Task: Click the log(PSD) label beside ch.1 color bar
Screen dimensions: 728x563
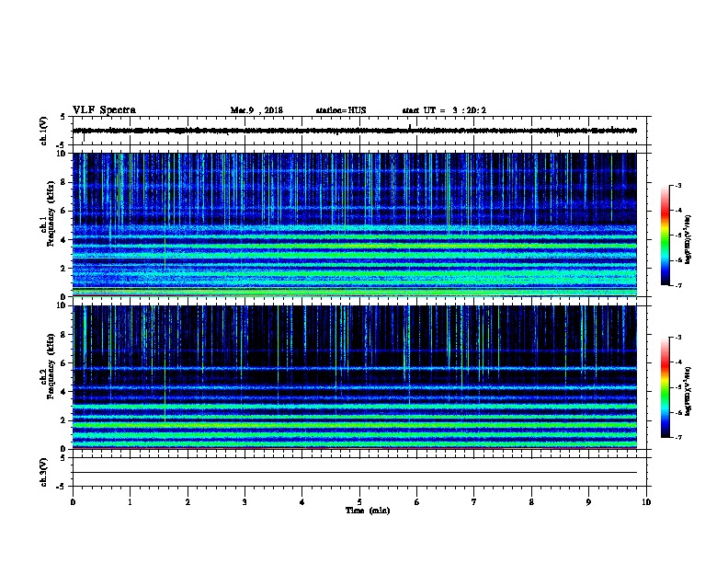Action: [x=688, y=239]
